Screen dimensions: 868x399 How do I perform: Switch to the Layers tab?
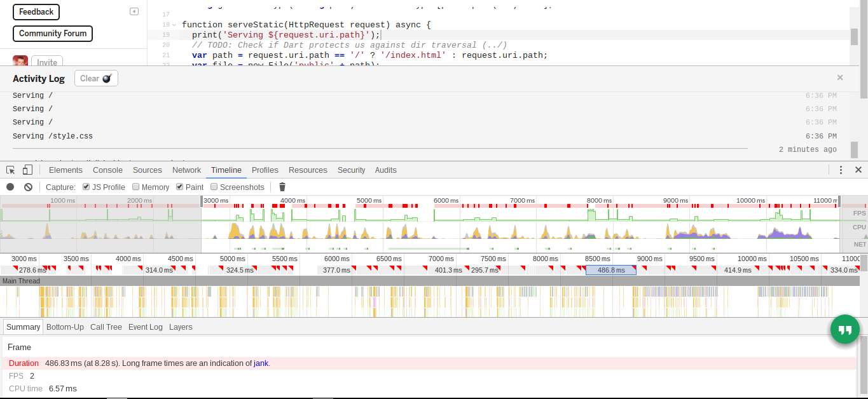181,327
